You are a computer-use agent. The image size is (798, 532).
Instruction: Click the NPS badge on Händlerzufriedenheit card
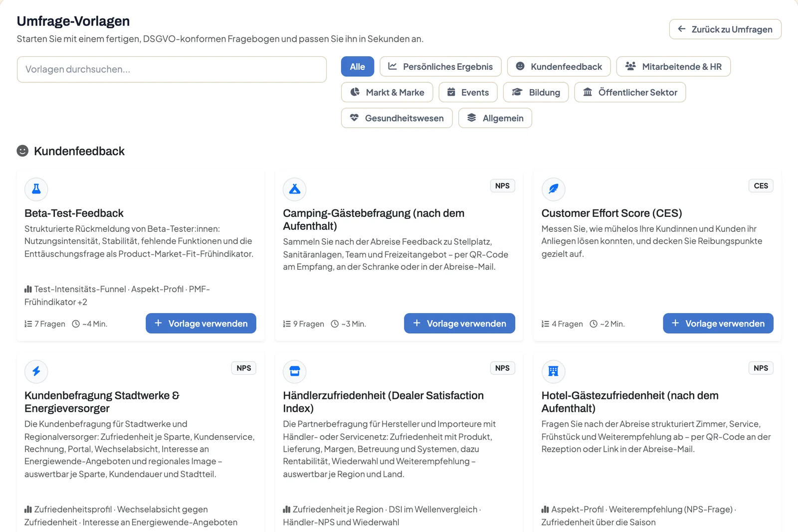tap(502, 368)
